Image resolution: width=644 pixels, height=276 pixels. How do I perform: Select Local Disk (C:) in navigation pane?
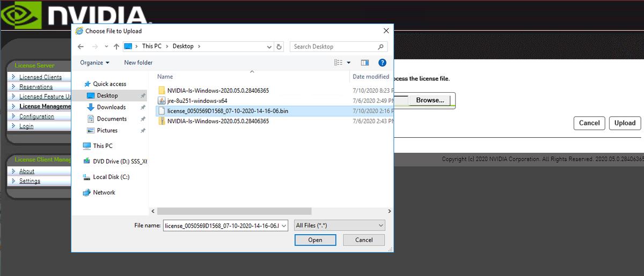coord(111,177)
